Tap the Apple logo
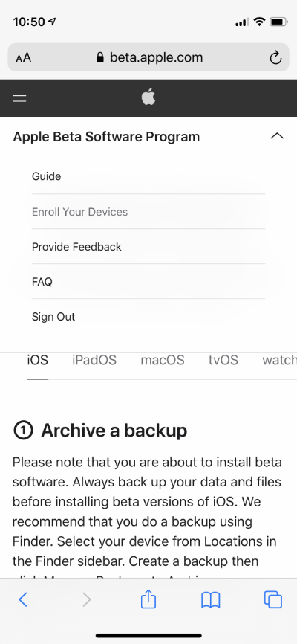This screenshot has width=297, height=644. click(x=148, y=97)
